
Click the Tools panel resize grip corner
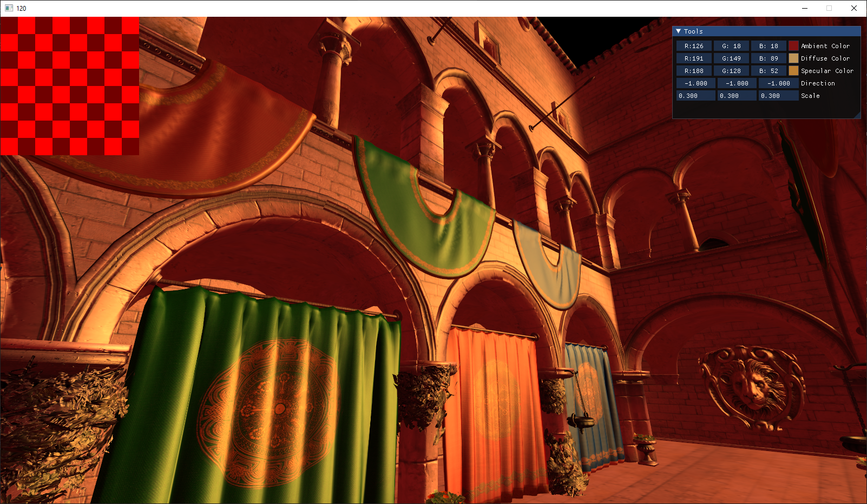(x=858, y=116)
